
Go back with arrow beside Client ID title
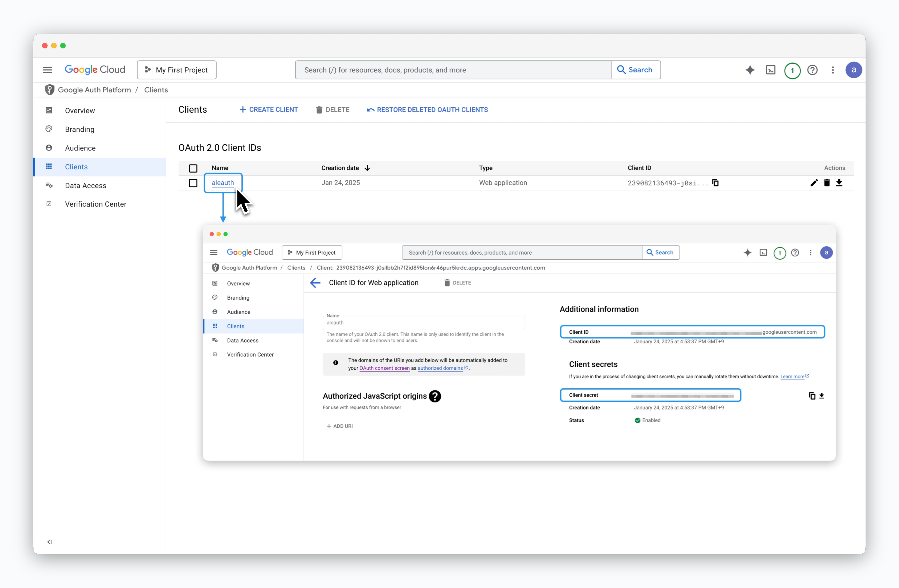pyautogui.click(x=315, y=283)
